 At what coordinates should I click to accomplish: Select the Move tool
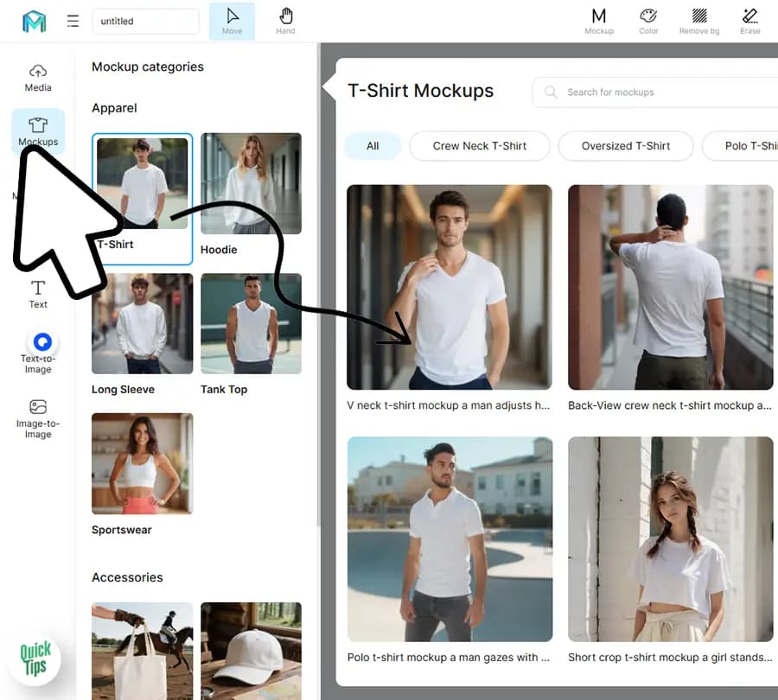tap(232, 21)
